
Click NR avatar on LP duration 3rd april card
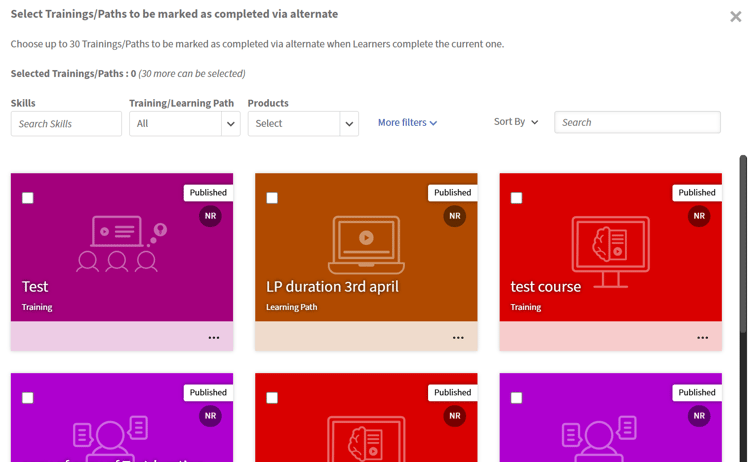point(455,216)
